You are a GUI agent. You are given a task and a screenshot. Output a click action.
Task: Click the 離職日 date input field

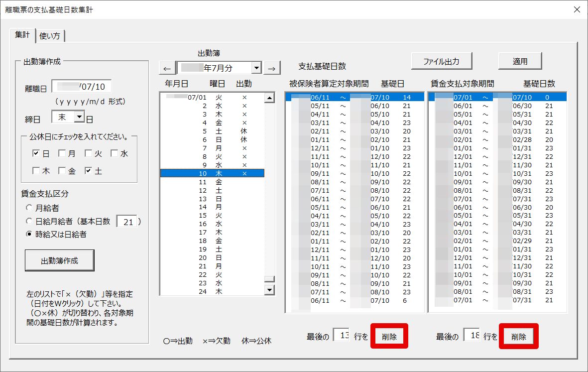pyautogui.click(x=81, y=87)
